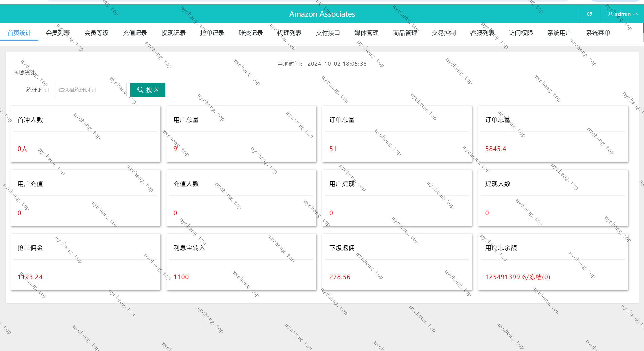Go to 充值记录 tab
The height and width of the screenshot is (351, 644).
(x=135, y=33)
